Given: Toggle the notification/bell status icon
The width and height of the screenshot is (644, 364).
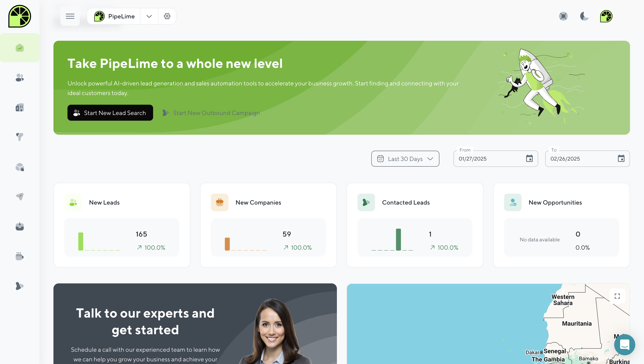Looking at the screenshot, I should [x=563, y=16].
